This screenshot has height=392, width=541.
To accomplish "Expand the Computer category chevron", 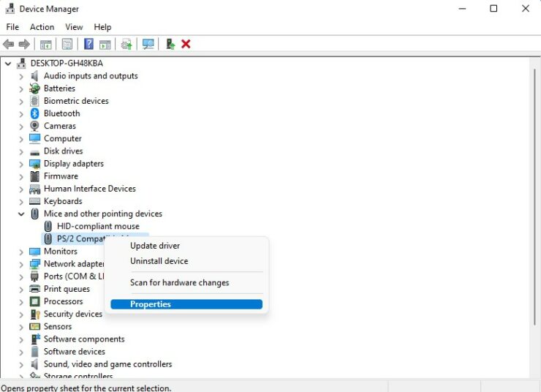I will tap(21, 139).
